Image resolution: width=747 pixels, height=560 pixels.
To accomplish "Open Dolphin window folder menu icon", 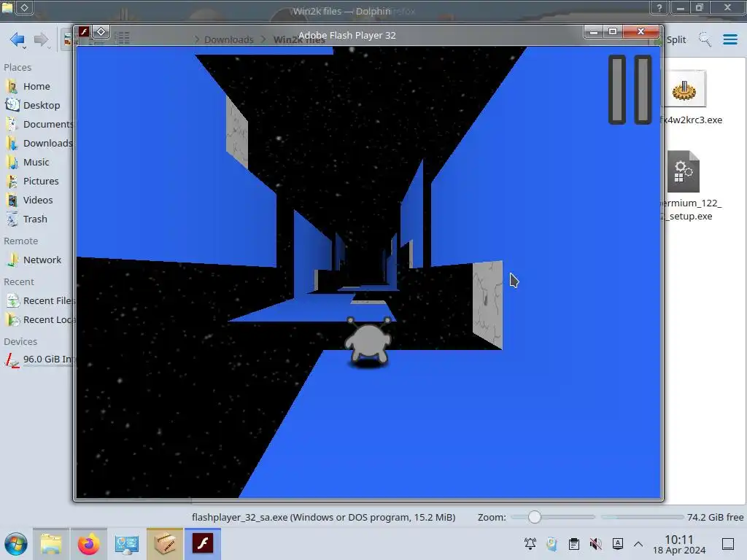I will pos(7,7).
